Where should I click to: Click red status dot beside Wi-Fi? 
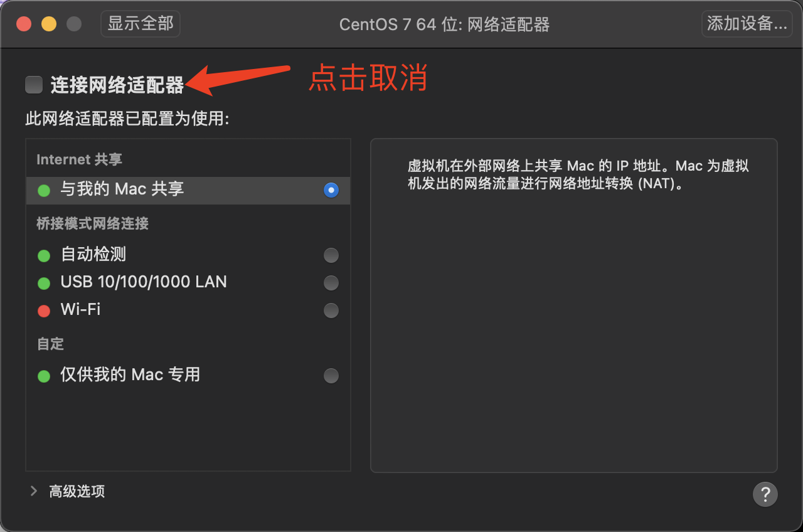point(44,311)
